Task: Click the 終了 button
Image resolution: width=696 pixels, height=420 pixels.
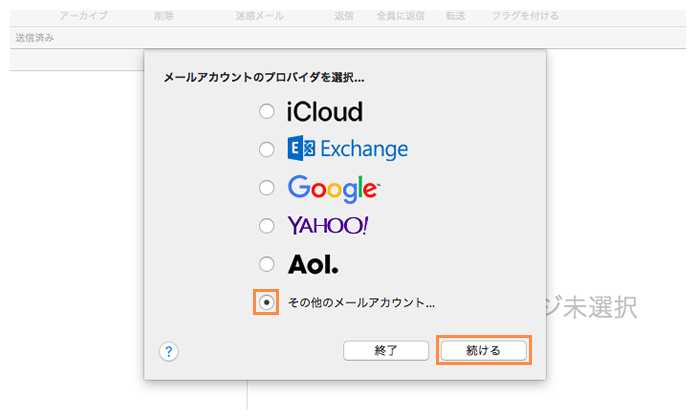Action: click(x=386, y=351)
